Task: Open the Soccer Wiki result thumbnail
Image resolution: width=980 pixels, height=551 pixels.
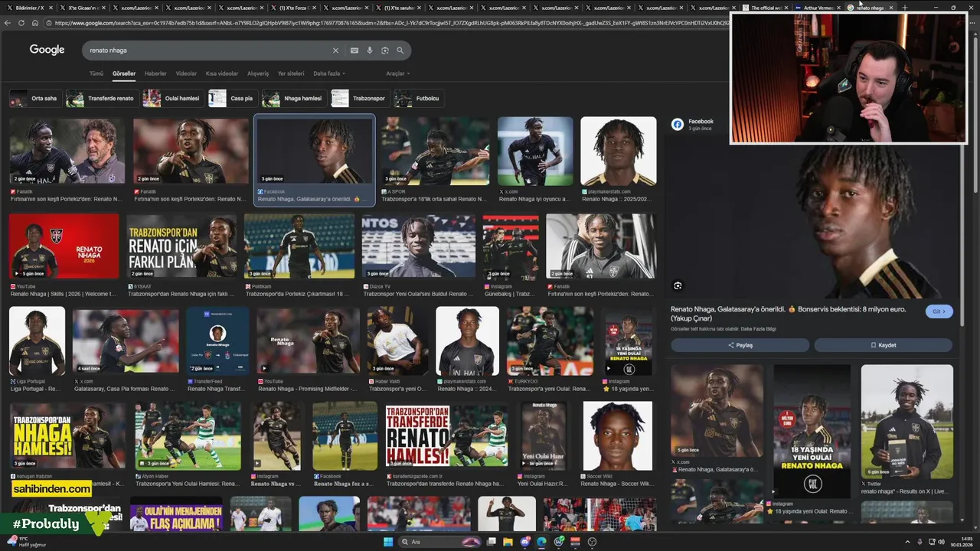Action: click(x=617, y=435)
